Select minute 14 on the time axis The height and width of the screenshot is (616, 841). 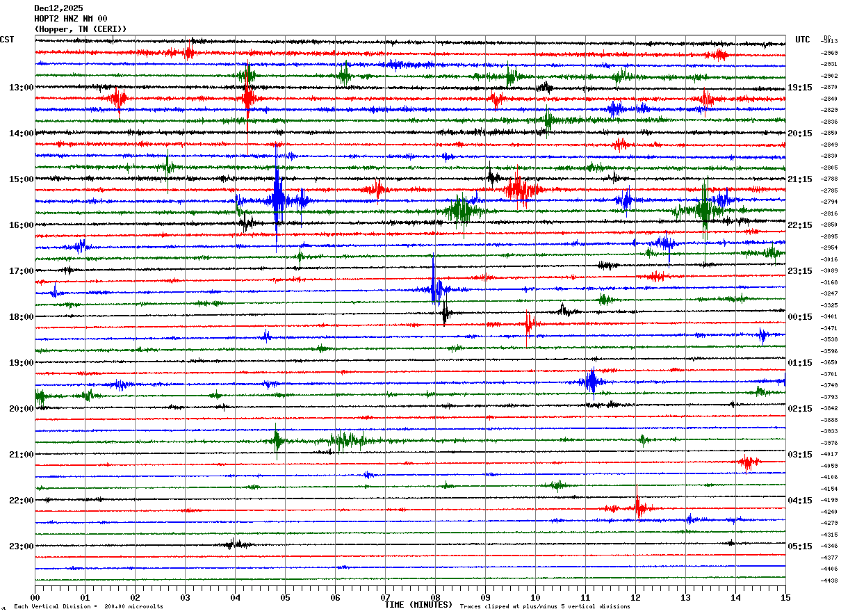pos(735,597)
